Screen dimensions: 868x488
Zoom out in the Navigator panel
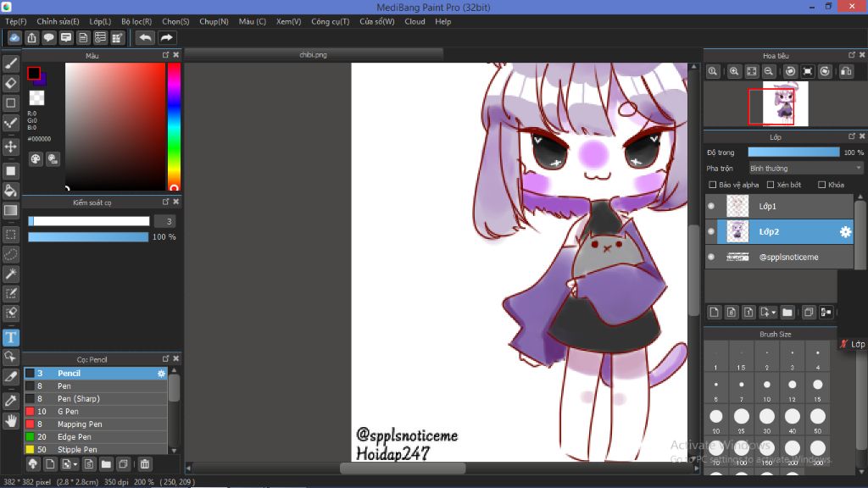click(x=768, y=71)
